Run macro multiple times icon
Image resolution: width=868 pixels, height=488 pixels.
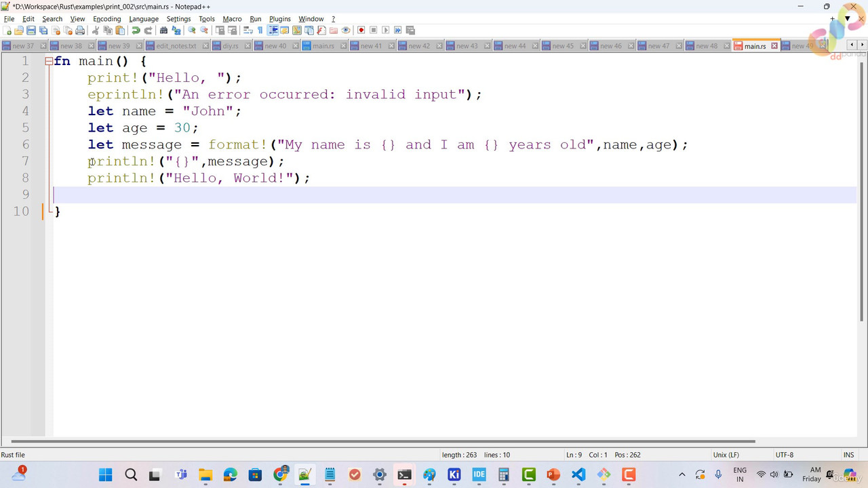tap(398, 30)
